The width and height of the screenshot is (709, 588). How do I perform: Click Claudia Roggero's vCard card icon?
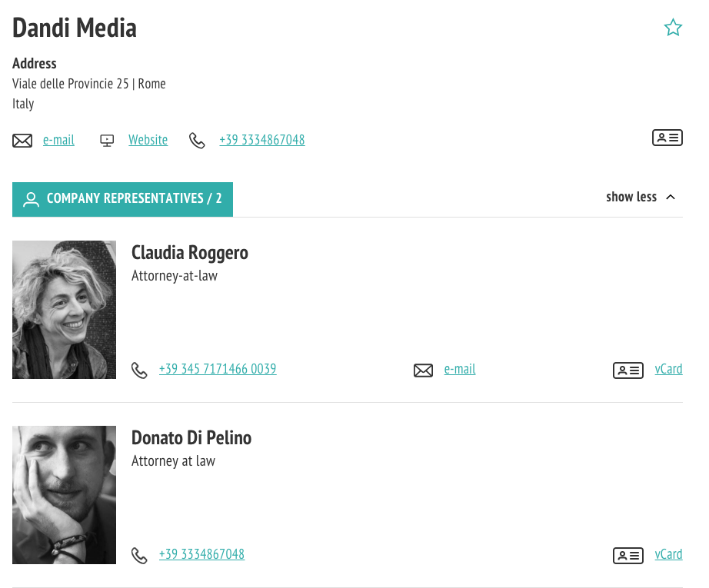(x=627, y=370)
